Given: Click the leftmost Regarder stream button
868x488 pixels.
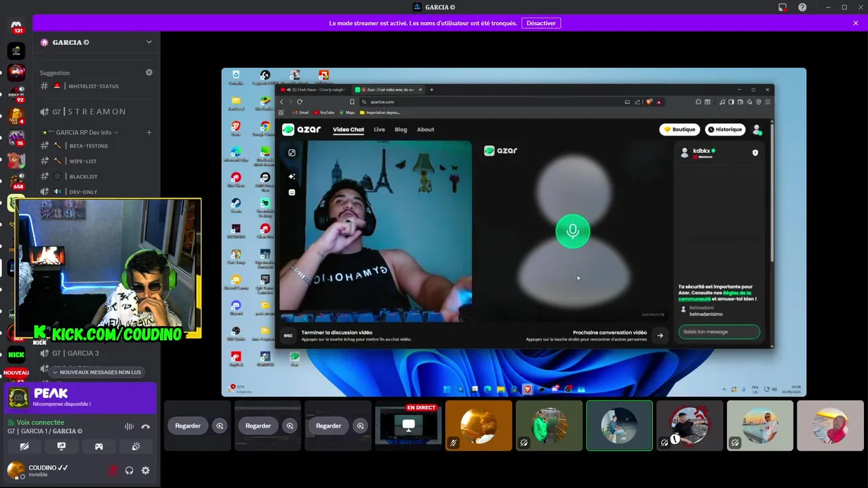Looking at the screenshot, I should click(x=188, y=426).
